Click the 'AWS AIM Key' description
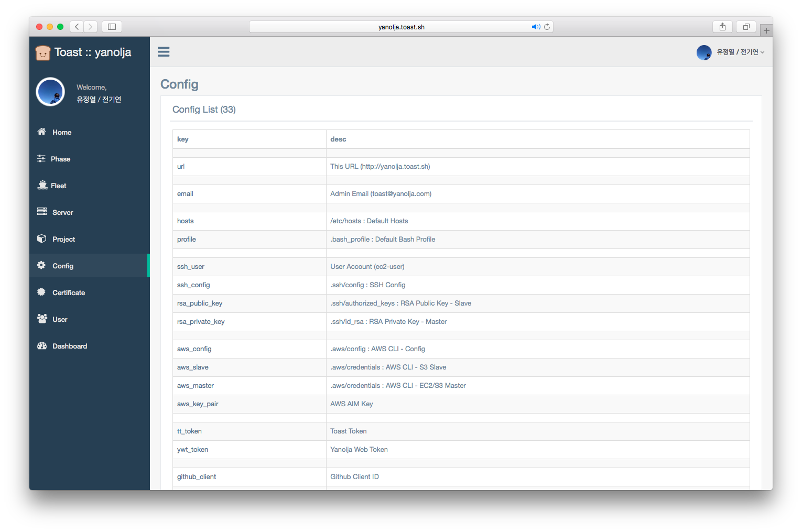Screen dimensions: 802x532 point(352,404)
